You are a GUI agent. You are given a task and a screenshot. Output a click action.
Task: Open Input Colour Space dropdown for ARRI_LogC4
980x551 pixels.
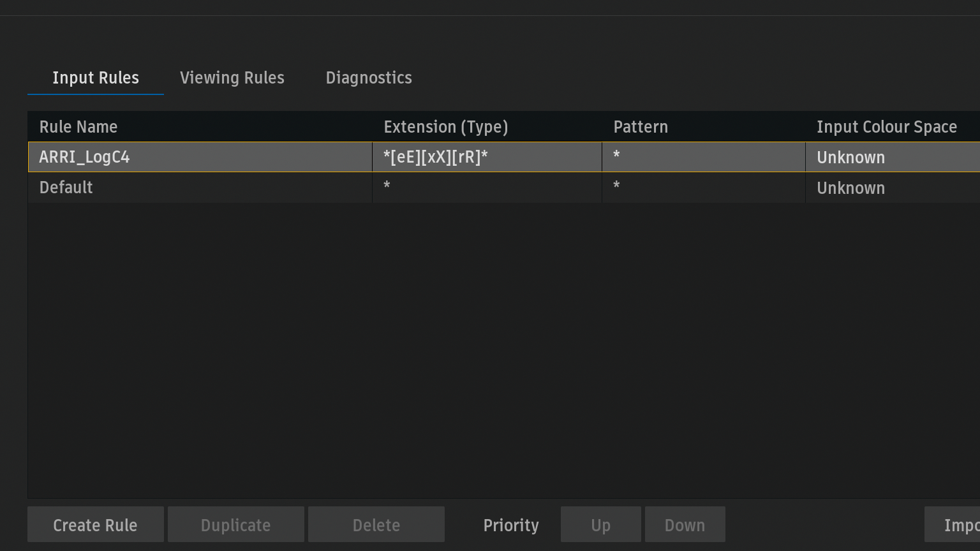point(892,157)
